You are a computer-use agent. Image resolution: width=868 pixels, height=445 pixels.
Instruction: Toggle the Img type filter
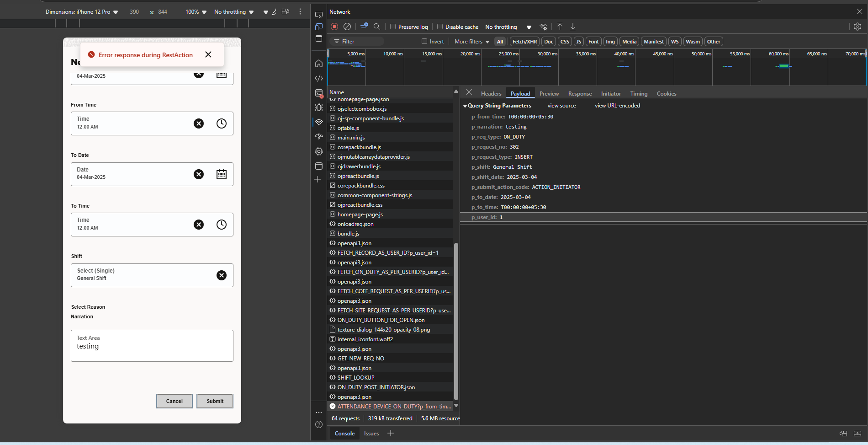(610, 42)
